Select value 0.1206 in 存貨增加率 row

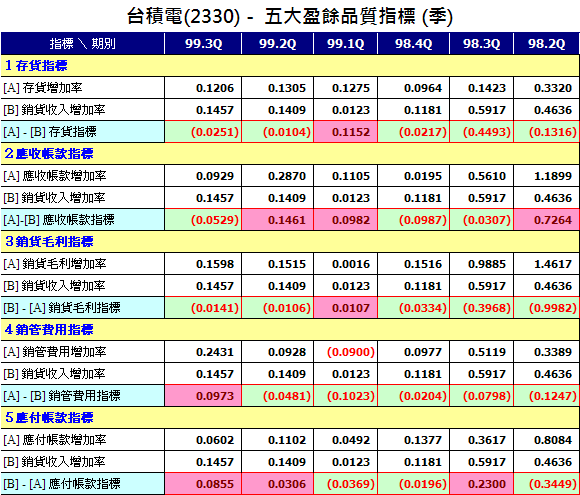[x=215, y=88]
